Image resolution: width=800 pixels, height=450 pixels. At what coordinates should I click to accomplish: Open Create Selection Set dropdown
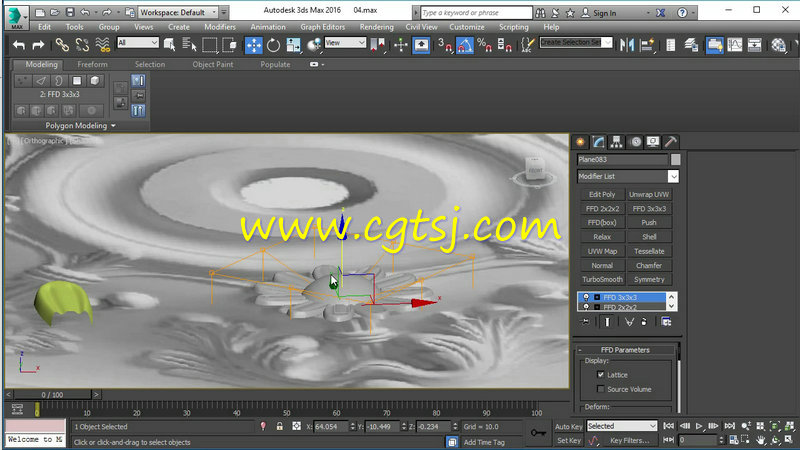click(607, 43)
